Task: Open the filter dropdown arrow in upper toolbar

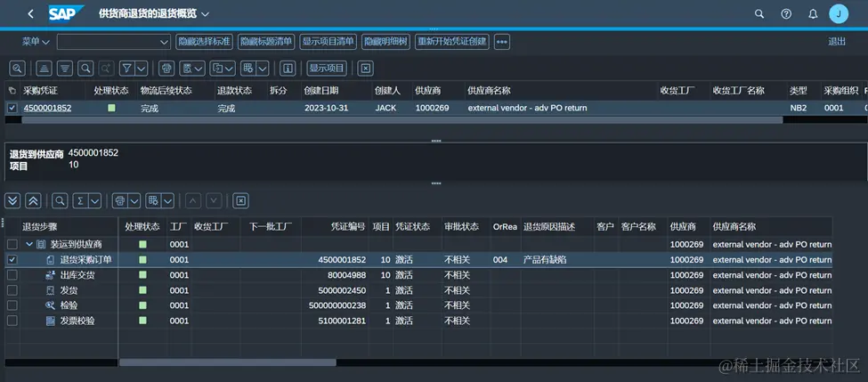Action: 141,68
